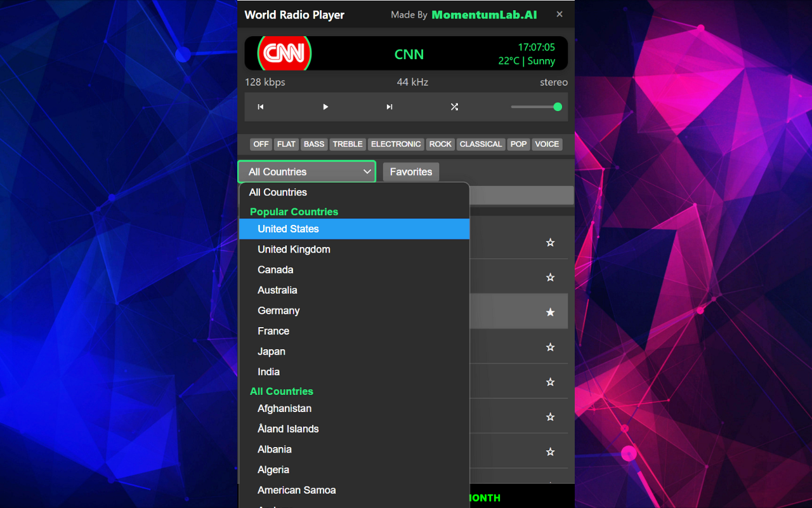Click the 128 kbps bitrate label
The width and height of the screenshot is (812, 508).
[265, 82]
